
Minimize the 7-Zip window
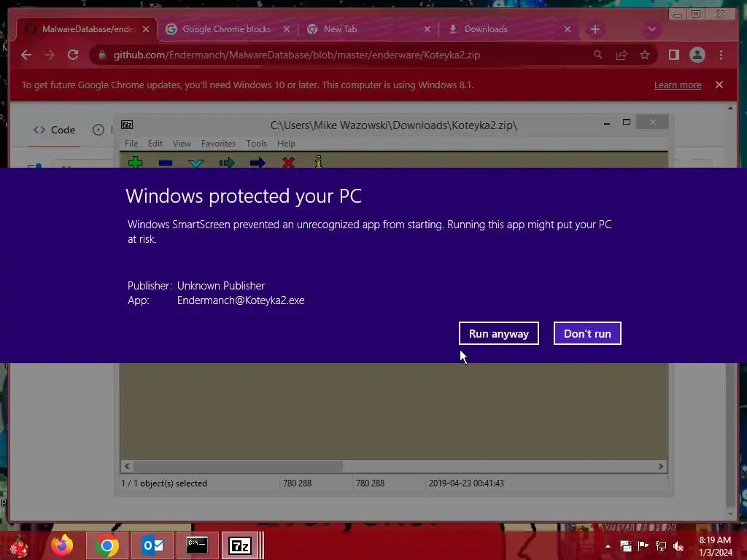tap(607, 123)
